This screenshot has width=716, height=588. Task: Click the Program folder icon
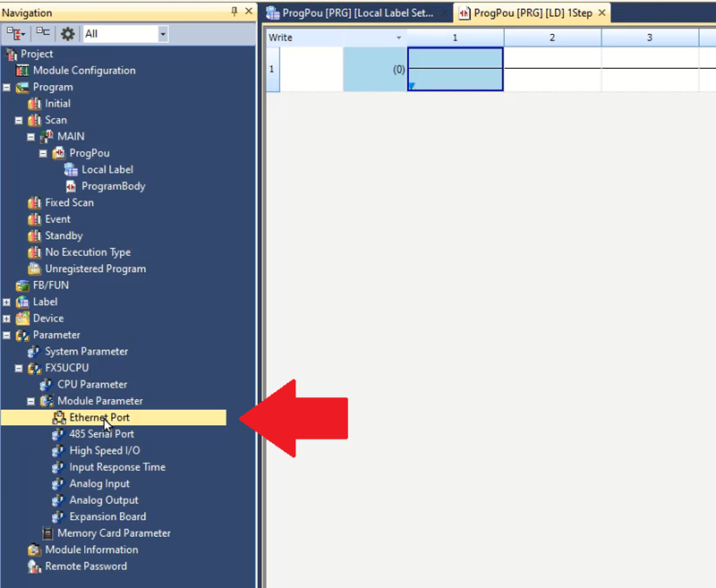tap(21, 87)
